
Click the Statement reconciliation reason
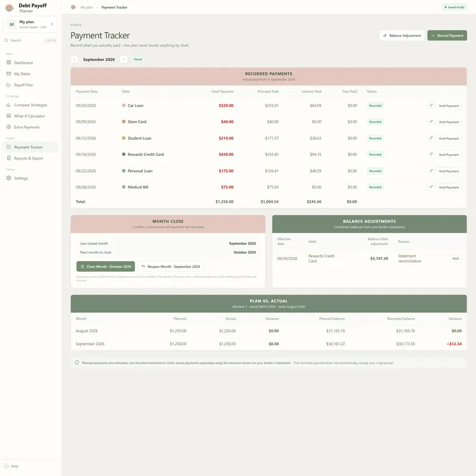click(409, 259)
